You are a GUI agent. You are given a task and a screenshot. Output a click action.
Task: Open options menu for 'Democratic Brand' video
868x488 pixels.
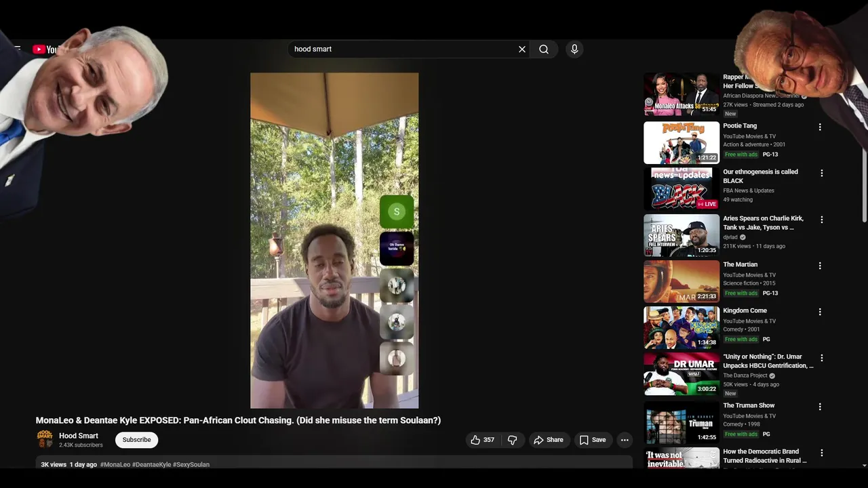point(821,453)
